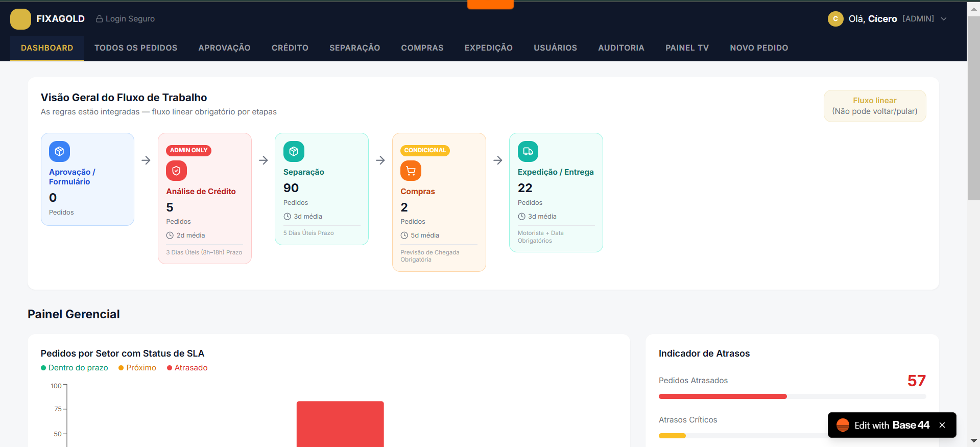Click the arrow between Aprovação and Análise de Crédito
Viewport: 980px width, 447px height.
tap(146, 160)
